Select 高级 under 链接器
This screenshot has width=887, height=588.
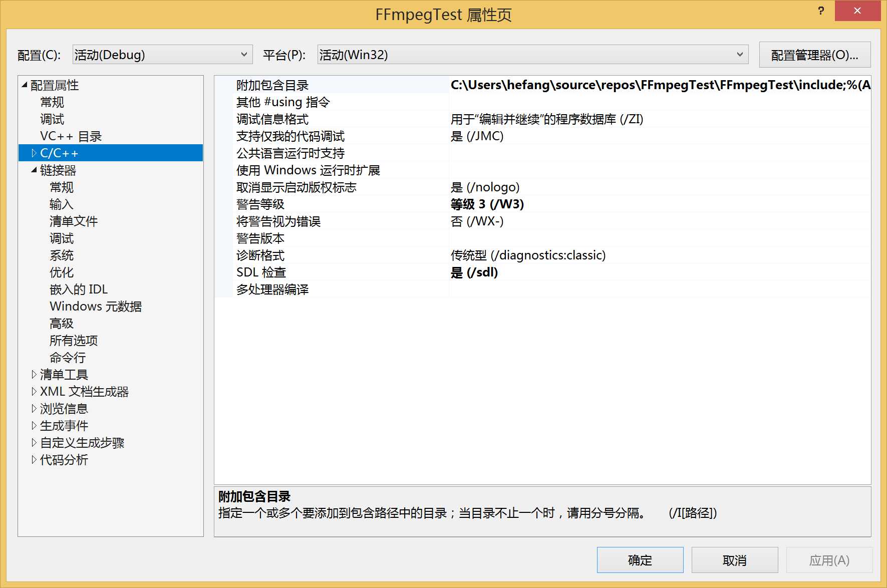pos(62,324)
